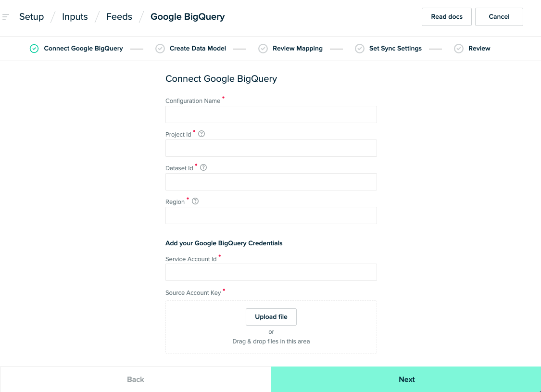Click into the Project Id input

[x=271, y=148]
